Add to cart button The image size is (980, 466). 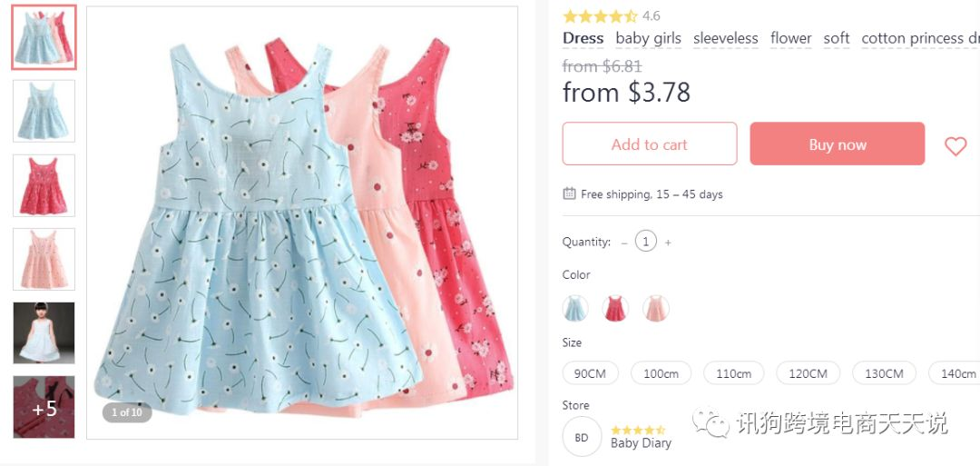(x=650, y=144)
